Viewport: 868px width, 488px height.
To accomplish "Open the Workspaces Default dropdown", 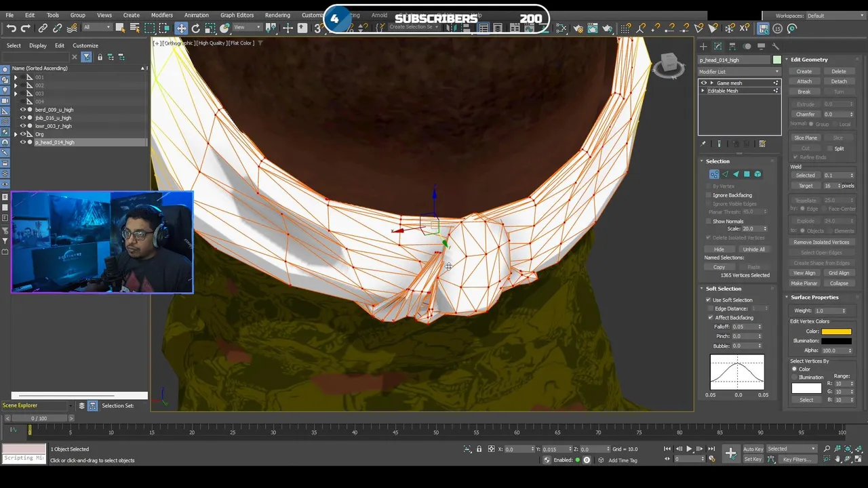I will pyautogui.click(x=834, y=16).
